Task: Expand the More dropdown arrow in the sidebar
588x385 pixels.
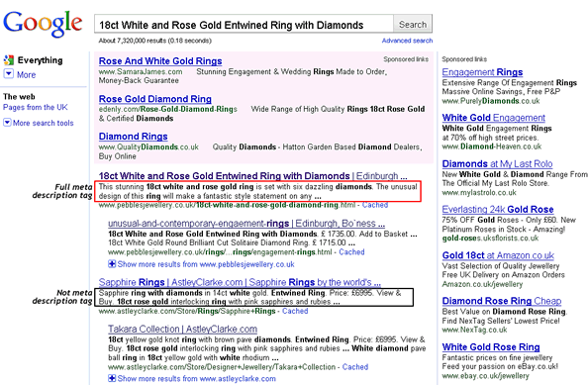Action: coord(8,74)
